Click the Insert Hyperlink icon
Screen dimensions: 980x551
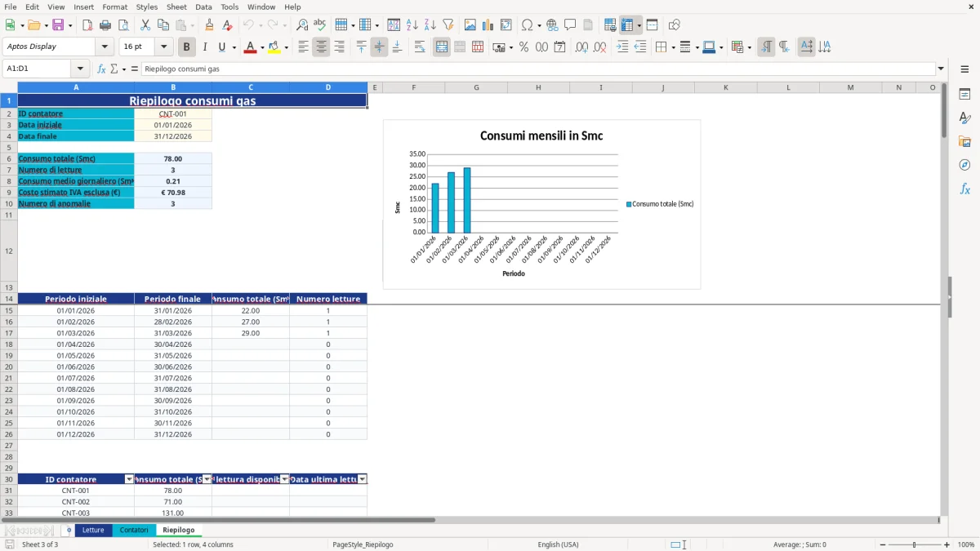(x=553, y=25)
